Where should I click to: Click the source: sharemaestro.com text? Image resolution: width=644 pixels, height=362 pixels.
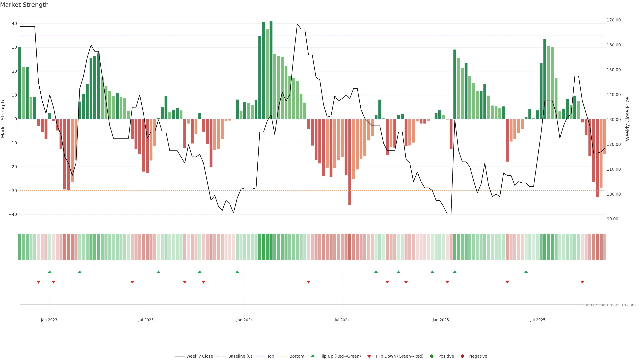609,305
